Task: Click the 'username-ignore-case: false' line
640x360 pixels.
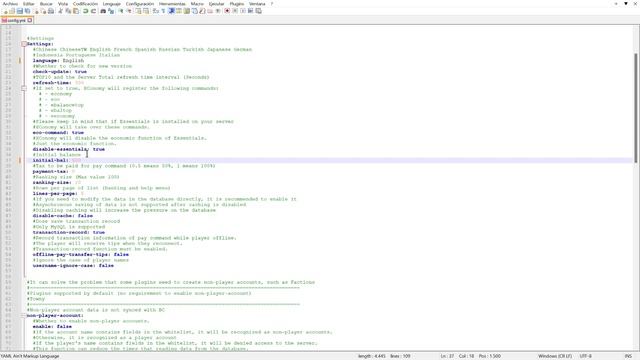Action: click(x=73, y=266)
